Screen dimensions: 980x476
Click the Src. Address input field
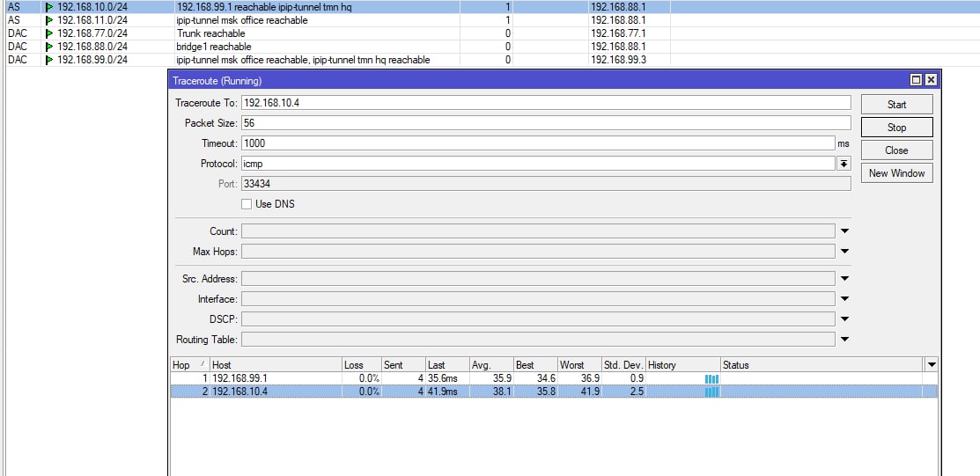(x=537, y=279)
